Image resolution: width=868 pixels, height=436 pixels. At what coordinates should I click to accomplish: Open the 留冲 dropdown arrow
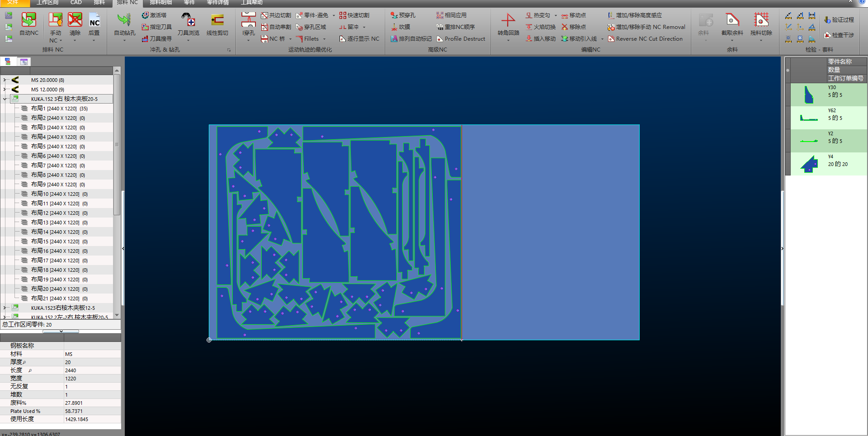363,27
